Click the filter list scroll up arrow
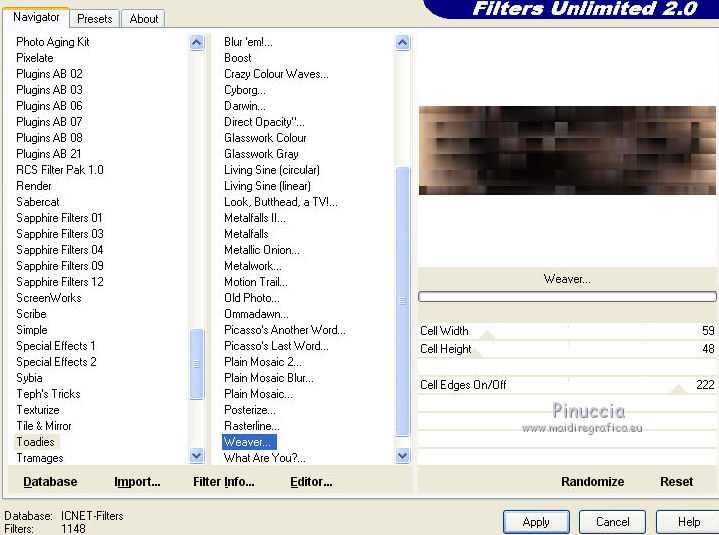 tap(402, 43)
